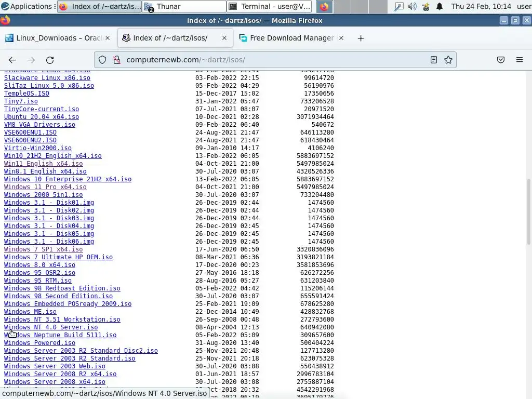The width and height of the screenshot is (532, 399).
Task: Open Windows_Server_2008_R2_x64.iso link
Action: click(60, 375)
